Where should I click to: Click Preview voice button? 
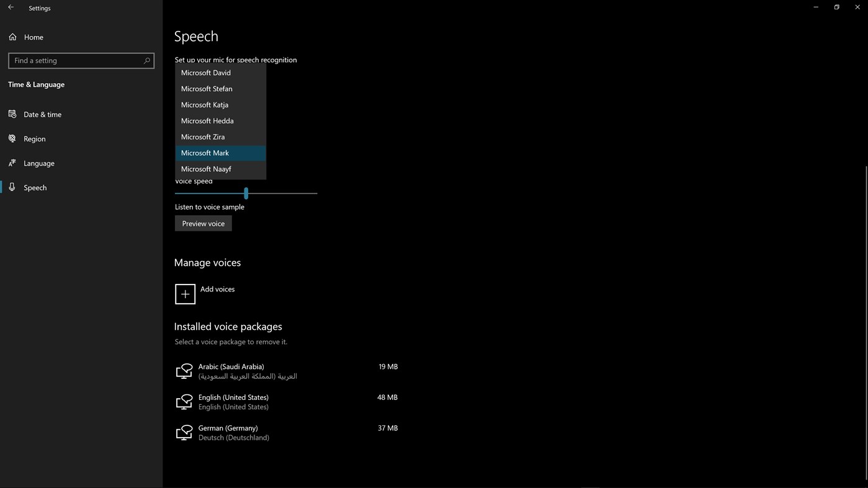point(204,223)
